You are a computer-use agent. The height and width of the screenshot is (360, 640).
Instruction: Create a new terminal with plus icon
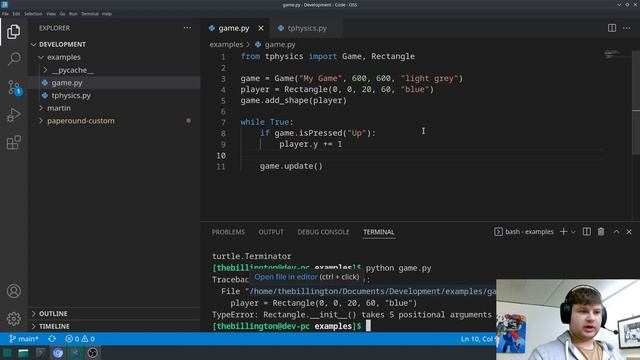pyautogui.click(x=563, y=231)
